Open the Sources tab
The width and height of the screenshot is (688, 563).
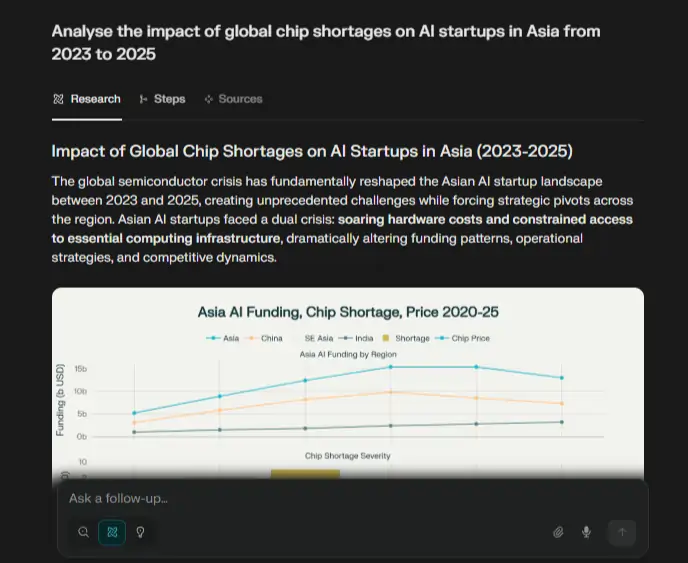(233, 99)
